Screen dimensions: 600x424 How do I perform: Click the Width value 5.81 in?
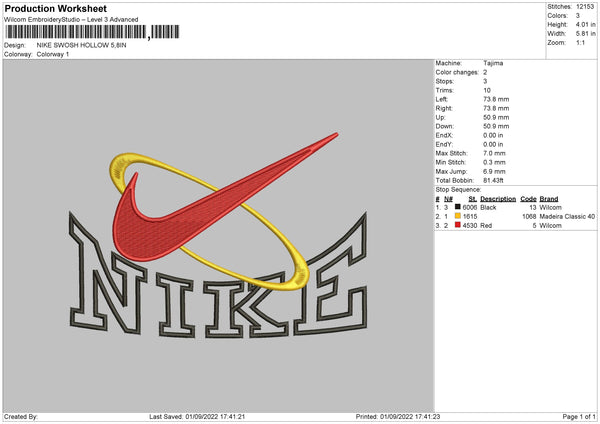tap(585, 34)
